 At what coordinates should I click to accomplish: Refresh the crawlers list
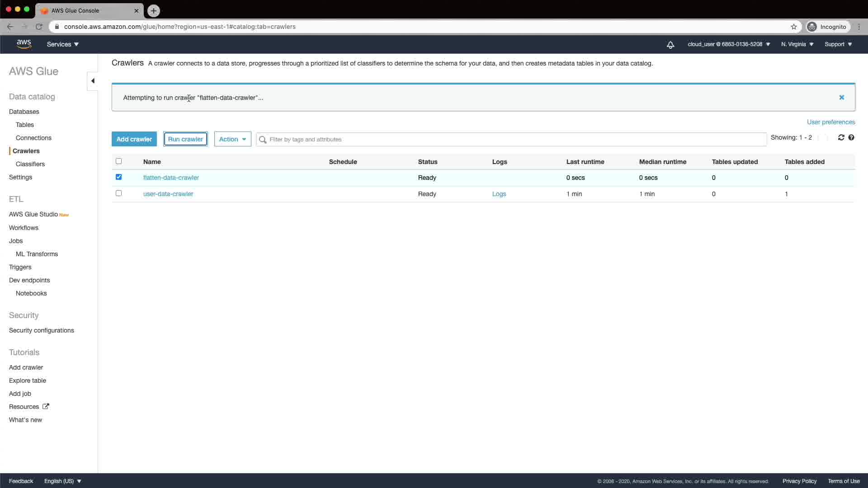(841, 137)
